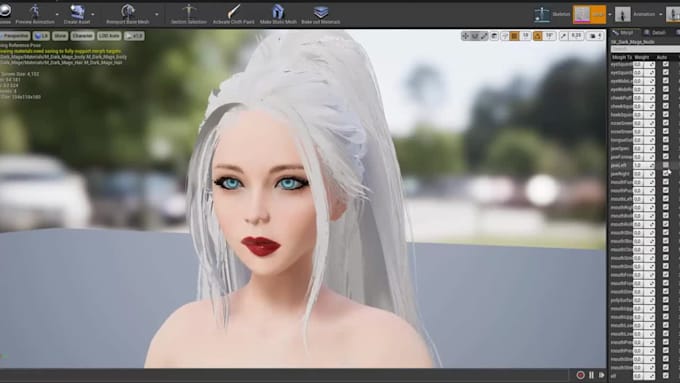Open the LOD Auto menu
This screenshot has height=383, width=680.
[x=109, y=36]
